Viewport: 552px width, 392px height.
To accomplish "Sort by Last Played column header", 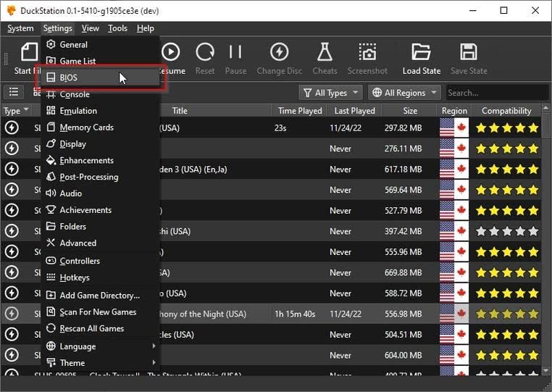I will [354, 111].
